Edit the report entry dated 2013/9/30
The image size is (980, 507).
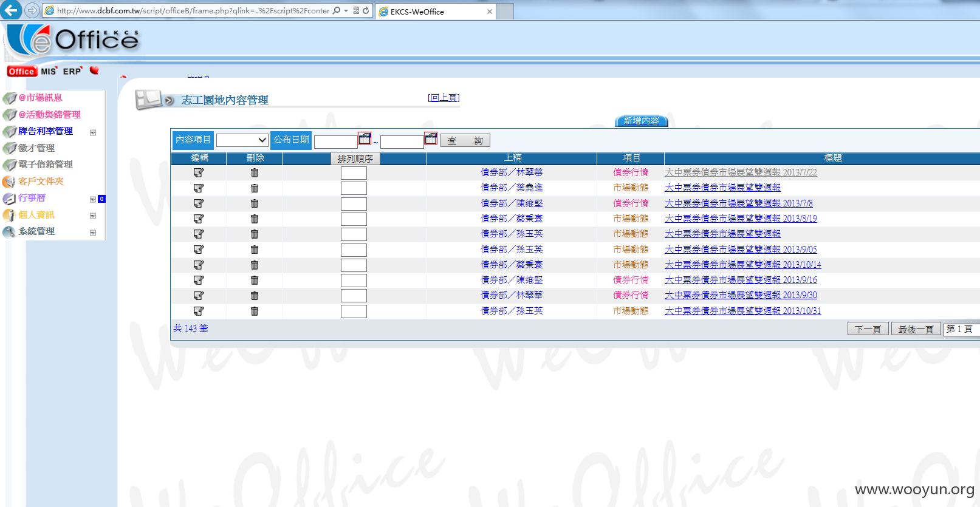[x=199, y=296]
